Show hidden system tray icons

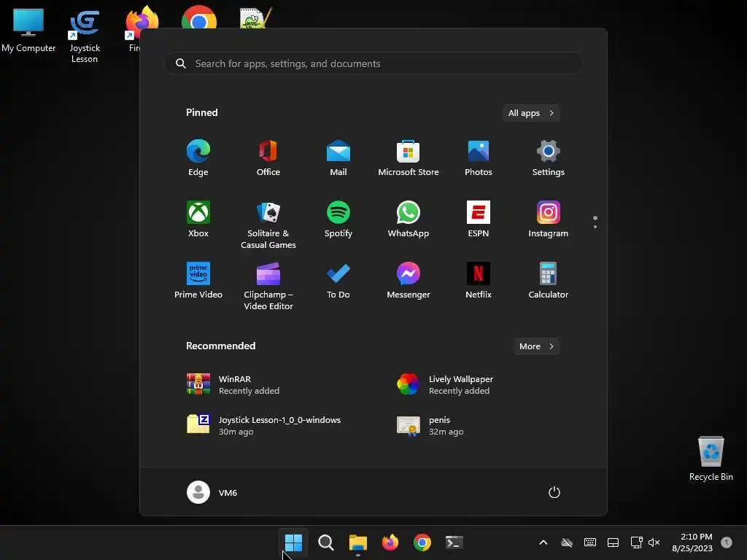point(543,542)
